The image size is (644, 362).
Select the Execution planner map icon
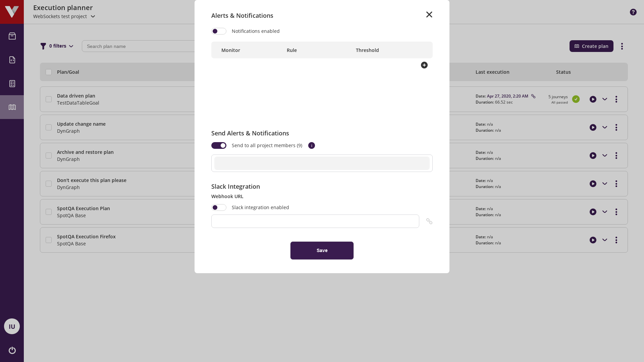12,107
